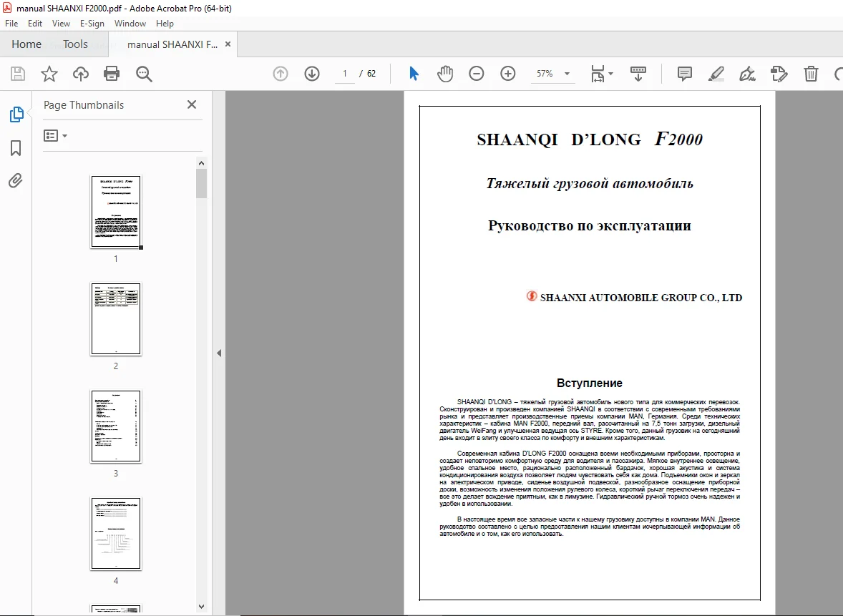Select page 4 thumbnail

click(x=116, y=534)
